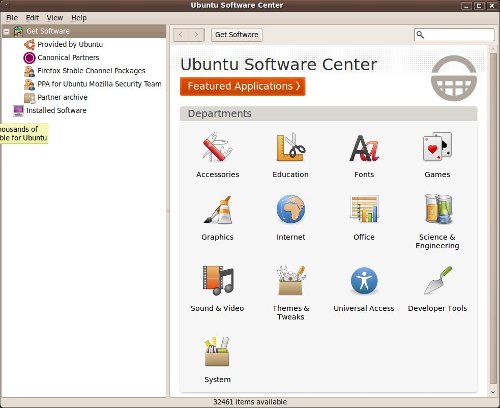
Task: Click the Fonts label
Action: pos(364,174)
